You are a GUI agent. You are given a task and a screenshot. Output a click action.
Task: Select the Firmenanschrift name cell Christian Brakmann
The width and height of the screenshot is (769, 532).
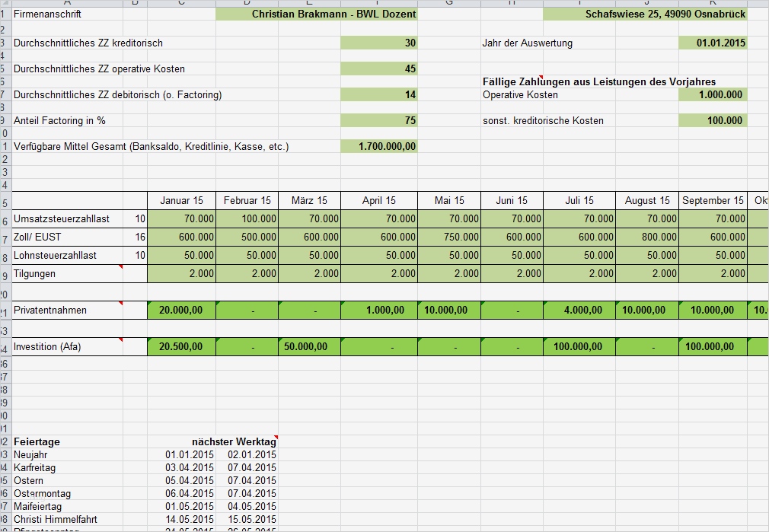(316, 14)
